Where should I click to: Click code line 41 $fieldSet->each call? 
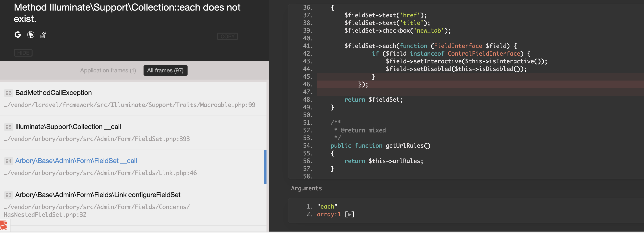tap(431, 46)
